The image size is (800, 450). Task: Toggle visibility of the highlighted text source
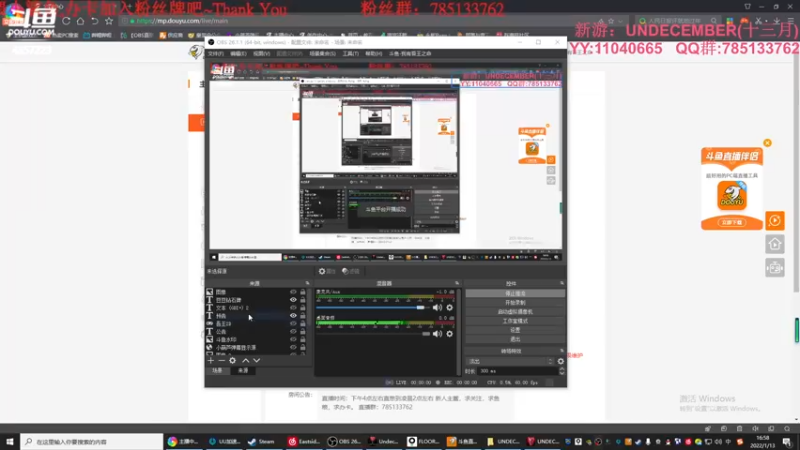click(x=293, y=316)
